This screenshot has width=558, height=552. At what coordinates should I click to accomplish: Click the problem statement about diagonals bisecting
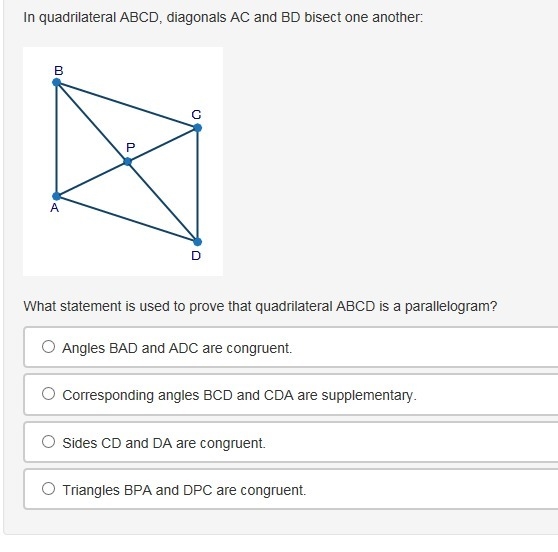[x=223, y=17]
